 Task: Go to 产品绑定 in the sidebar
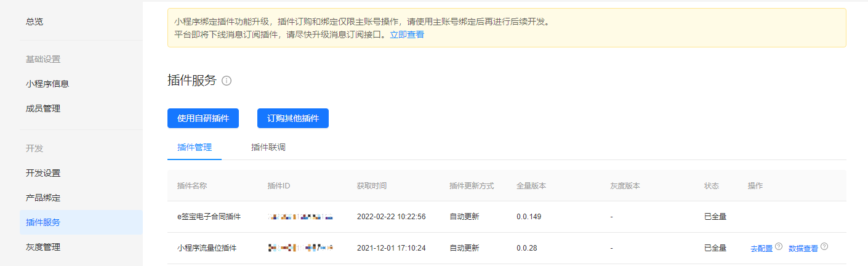[43, 198]
